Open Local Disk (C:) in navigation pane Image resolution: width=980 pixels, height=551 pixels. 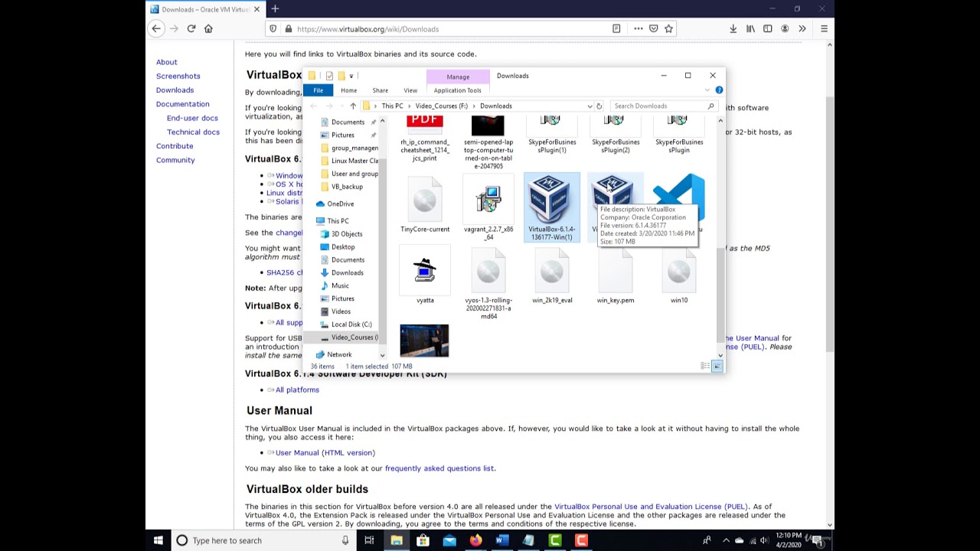351,324
